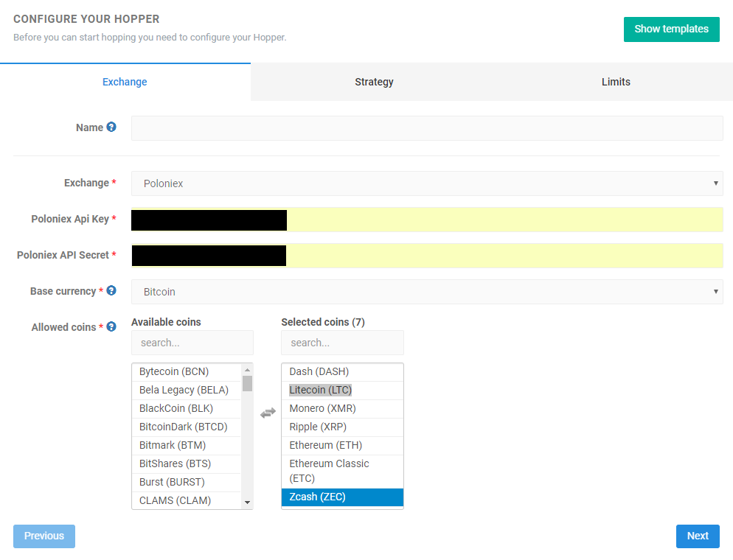This screenshot has height=560, width=733.
Task: Select BitShares (BTS) in Available coins
Action: 187,463
